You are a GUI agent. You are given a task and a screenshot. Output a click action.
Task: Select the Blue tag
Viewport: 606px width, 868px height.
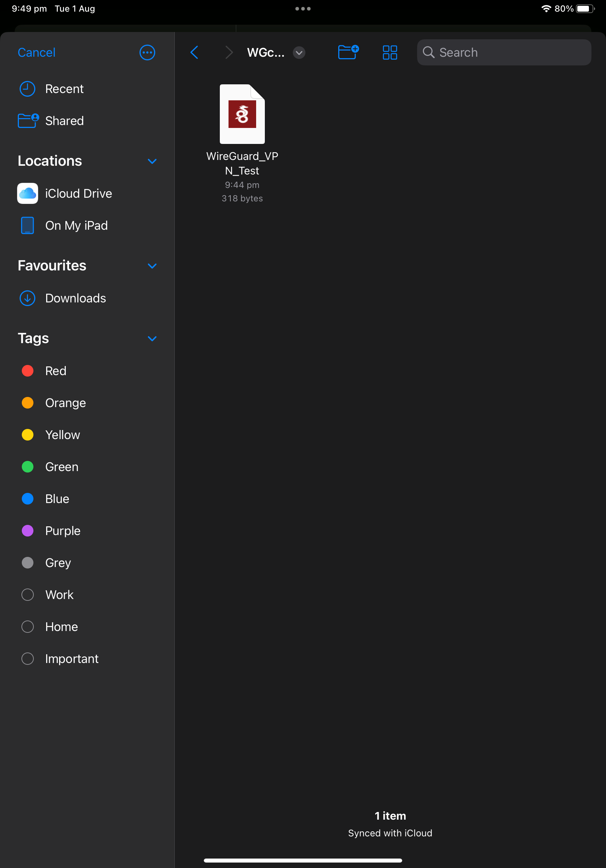[57, 499]
